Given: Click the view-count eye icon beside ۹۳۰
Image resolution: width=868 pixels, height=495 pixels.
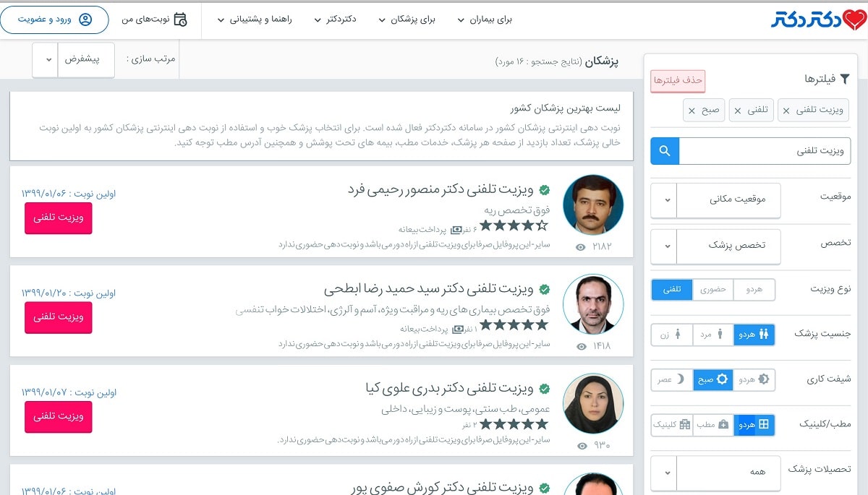Looking at the screenshot, I should [x=581, y=446].
